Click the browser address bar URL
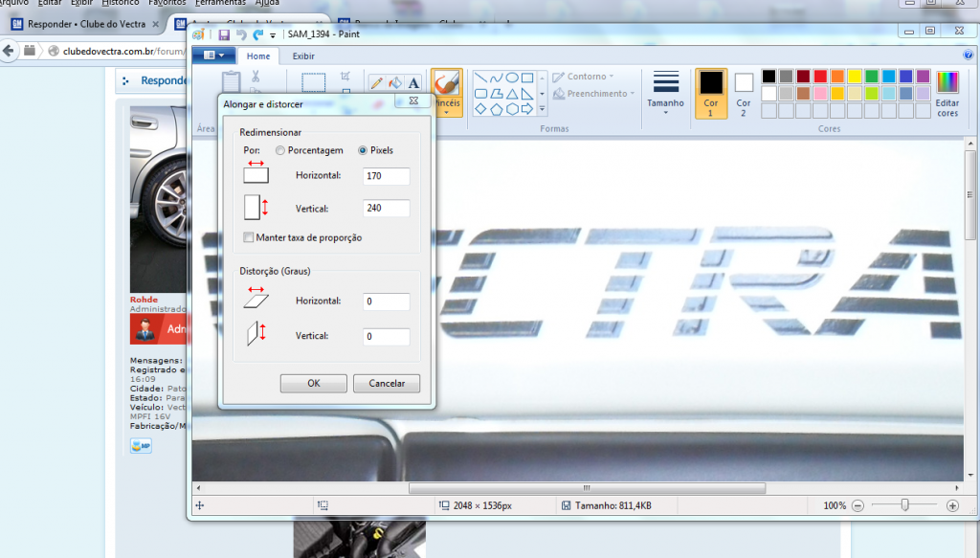 pos(123,52)
